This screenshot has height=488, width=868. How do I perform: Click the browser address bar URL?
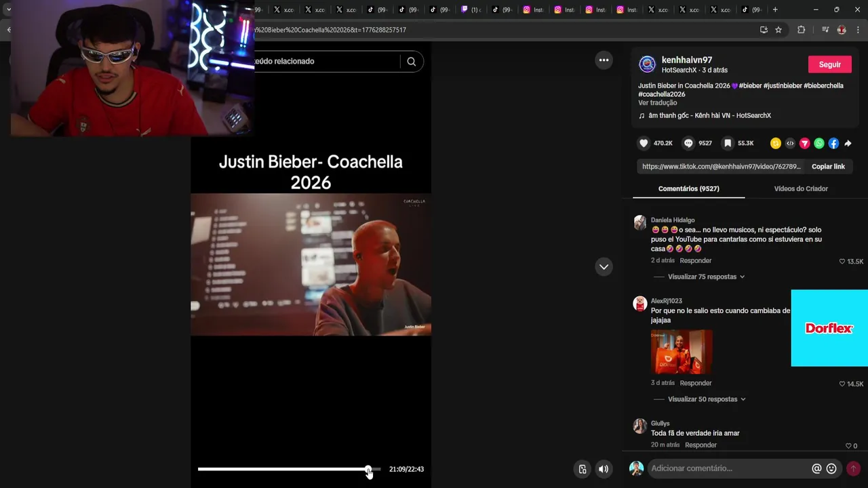click(330, 30)
